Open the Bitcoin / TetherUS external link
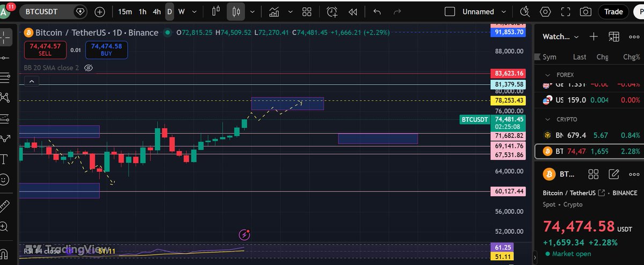This screenshot has width=644, height=265. click(x=602, y=193)
